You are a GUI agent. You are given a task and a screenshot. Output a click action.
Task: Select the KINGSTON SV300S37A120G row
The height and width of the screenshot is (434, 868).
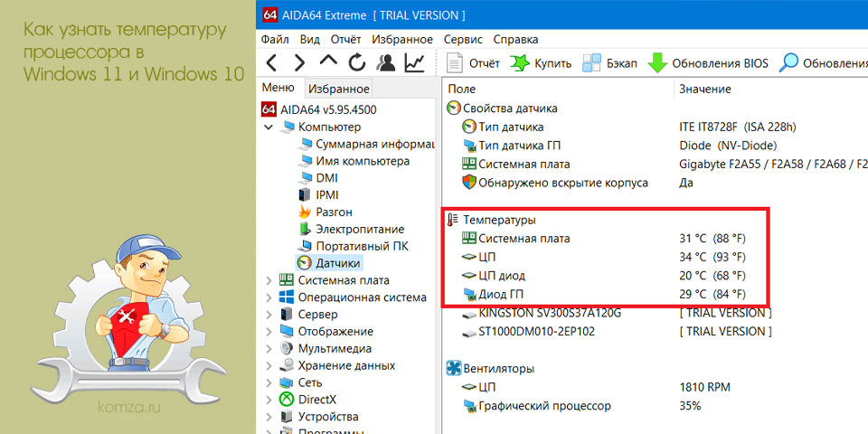[656, 314]
